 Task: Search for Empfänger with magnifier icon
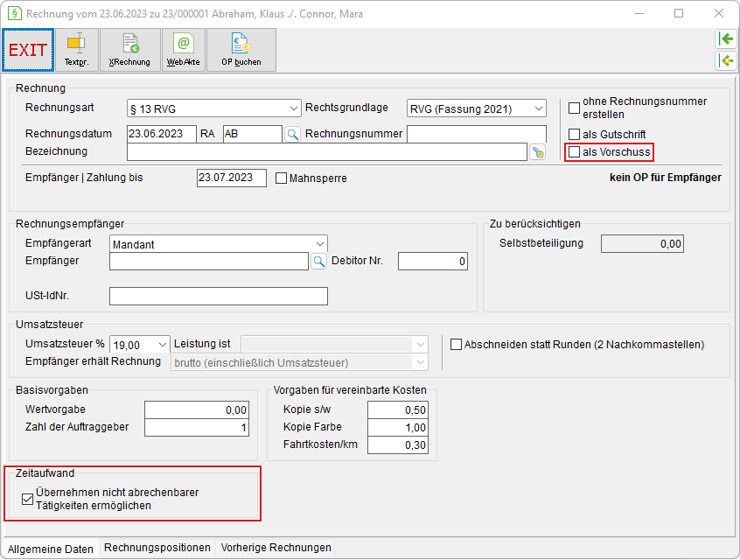coord(319,261)
